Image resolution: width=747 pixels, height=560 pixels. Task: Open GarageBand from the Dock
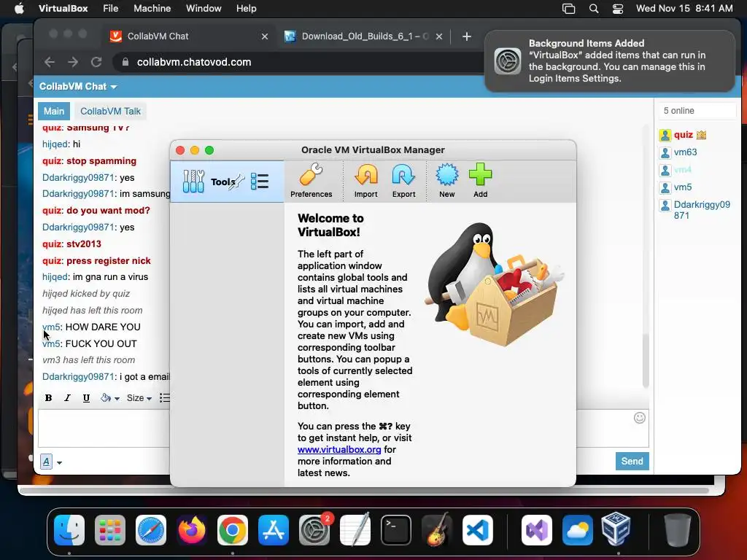(437, 529)
